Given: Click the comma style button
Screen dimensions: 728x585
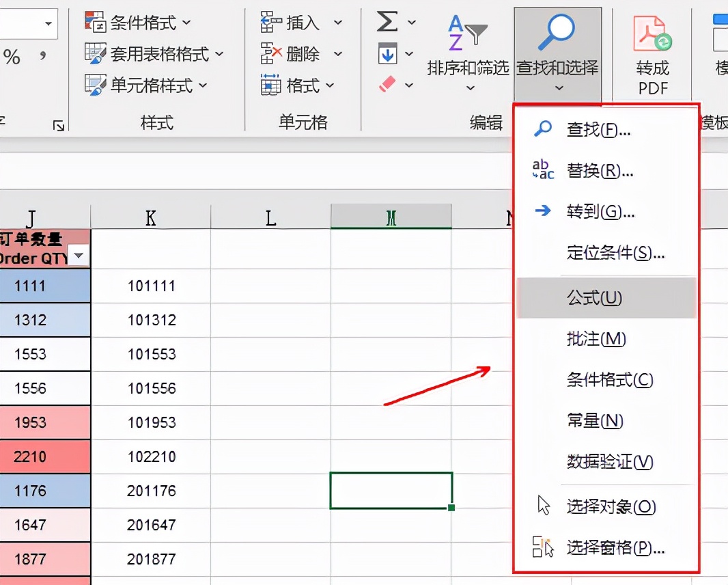Looking at the screenshot, I should tap(43, 57).
